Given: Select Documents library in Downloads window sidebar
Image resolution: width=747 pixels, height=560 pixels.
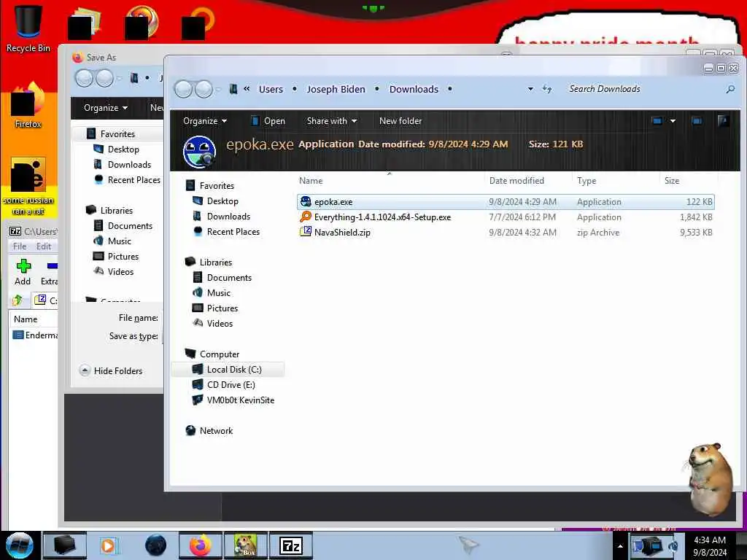Looking at the screenshot, I should click(228, 278).
